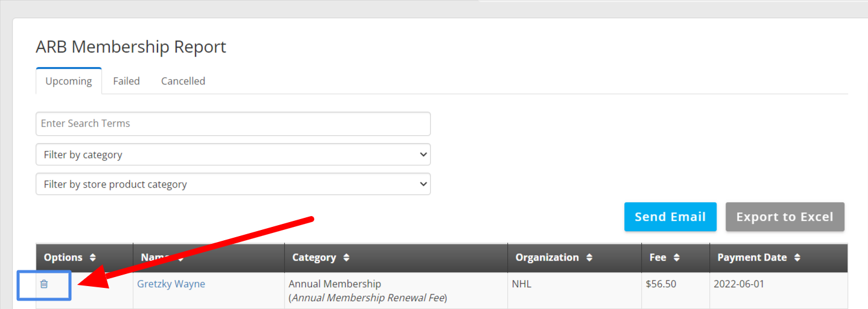Screen dimensions: 868x309
Task: Sort by Options using its sort arrows
Action: 92,258
